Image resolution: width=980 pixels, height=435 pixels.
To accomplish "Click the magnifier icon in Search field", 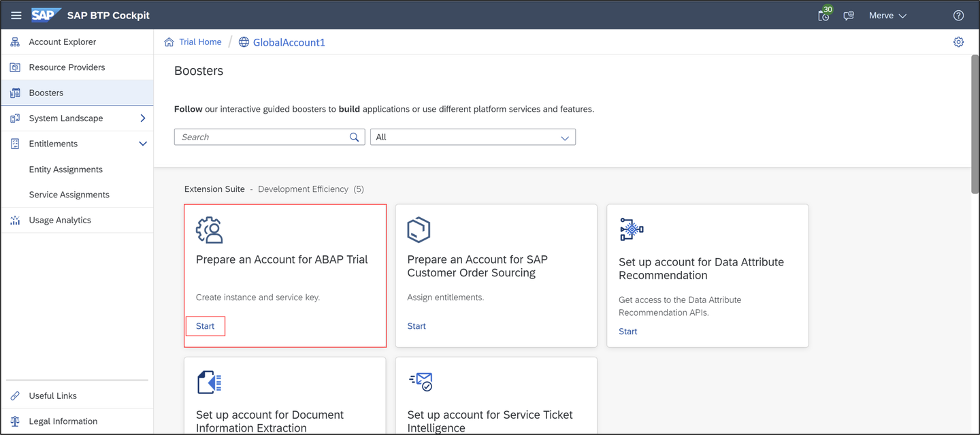I will [x=354, y=137].
